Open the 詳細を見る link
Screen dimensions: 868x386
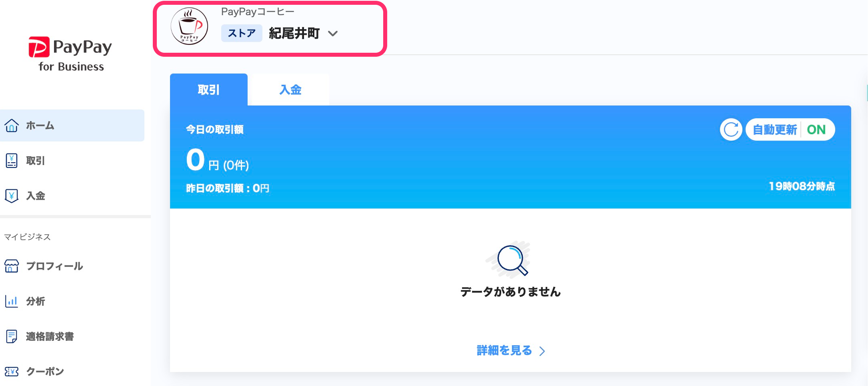[510, 350]
